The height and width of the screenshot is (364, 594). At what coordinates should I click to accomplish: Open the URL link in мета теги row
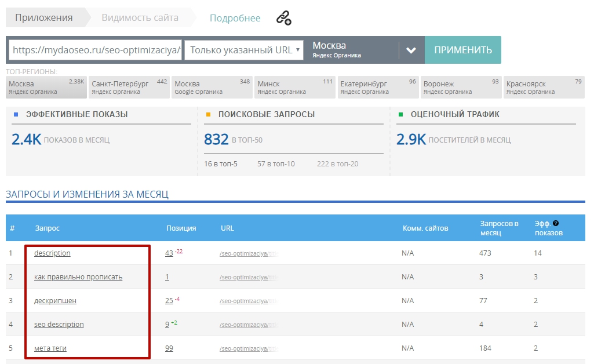(x=249, y=349)
